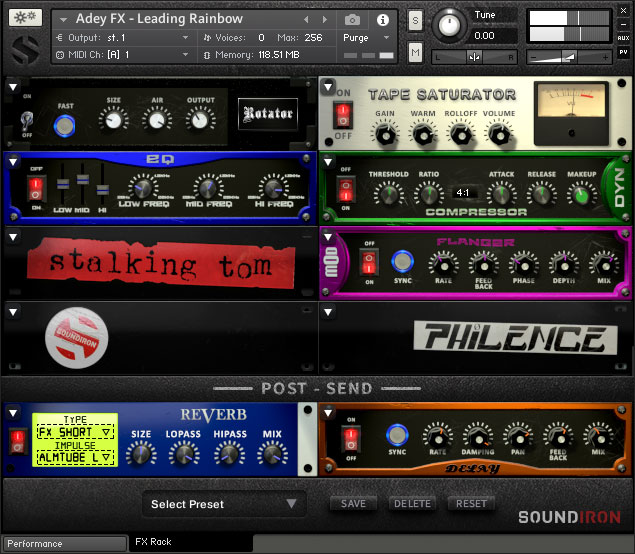The width and height of the screenshot is (635, 554).
Task: Click the Compressor THRESHOLD knob
Action: (x=388, y=194)
